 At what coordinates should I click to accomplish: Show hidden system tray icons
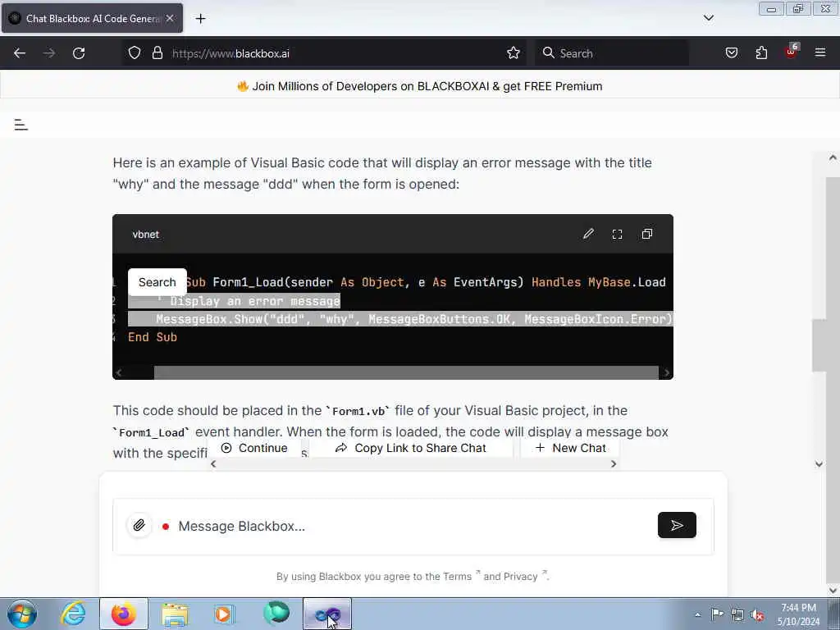[697, 614]
